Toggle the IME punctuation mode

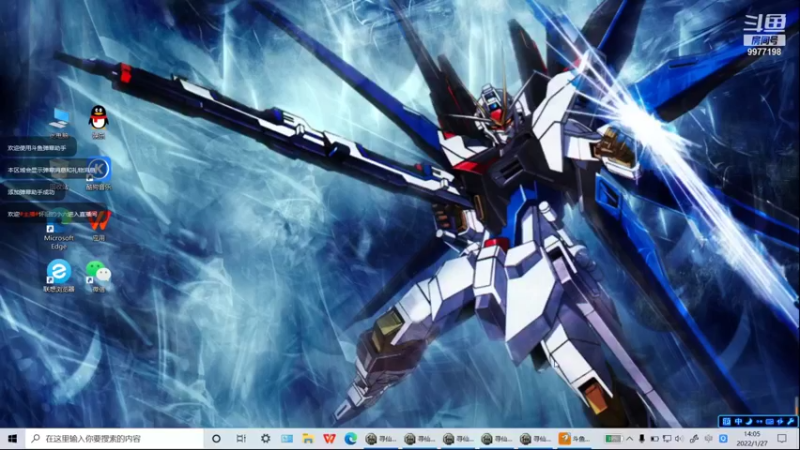click(x=759, y=421)
